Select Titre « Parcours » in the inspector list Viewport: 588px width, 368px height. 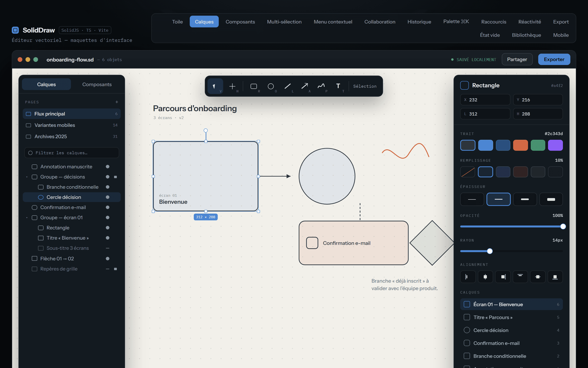[x=511, y=317]
